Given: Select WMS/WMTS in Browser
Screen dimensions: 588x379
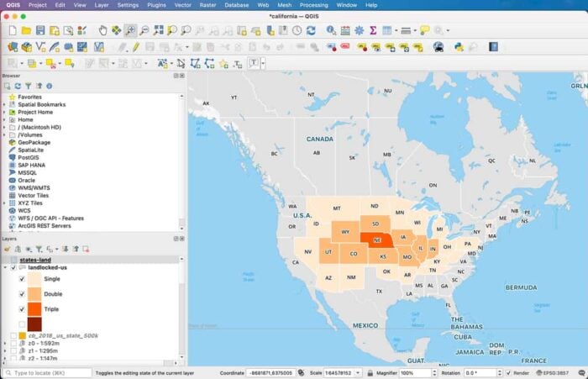Looking at the screenshot, I should point(34,187).
